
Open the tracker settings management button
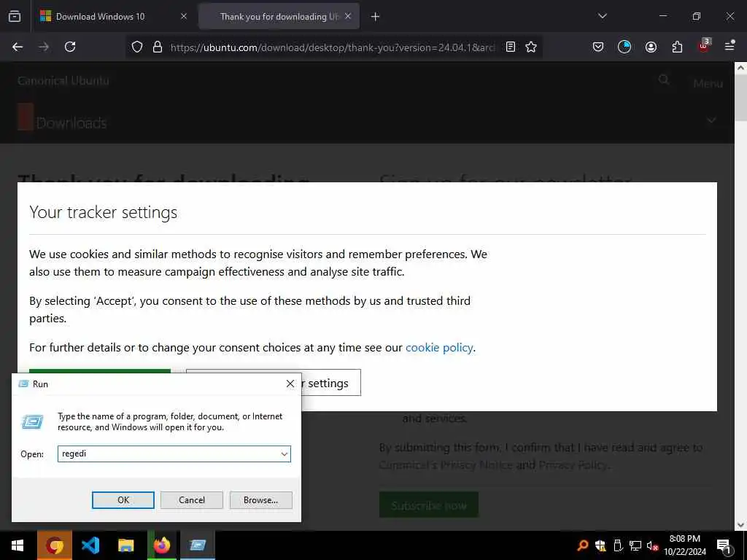[330, 383]
